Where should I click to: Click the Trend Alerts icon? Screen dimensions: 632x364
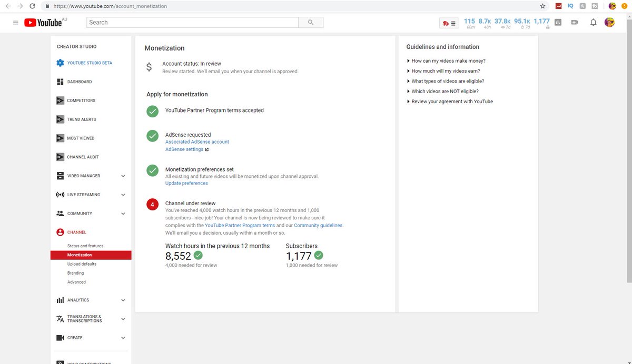pos(60,119)
